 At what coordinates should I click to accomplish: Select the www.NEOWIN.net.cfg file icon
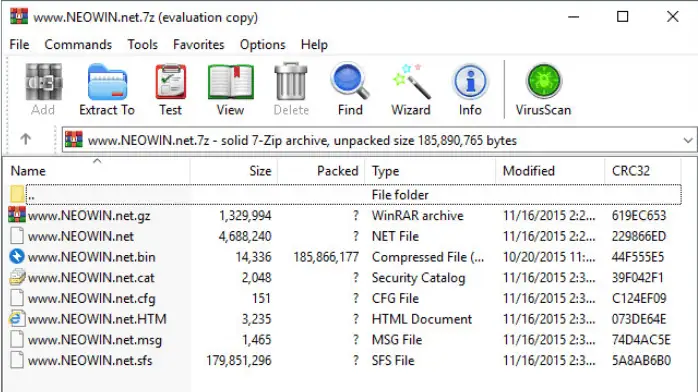coord(17,298)
